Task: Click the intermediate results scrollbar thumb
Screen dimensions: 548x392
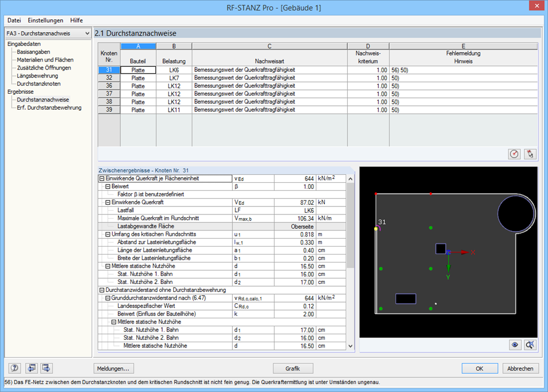Action: (350, 226)
